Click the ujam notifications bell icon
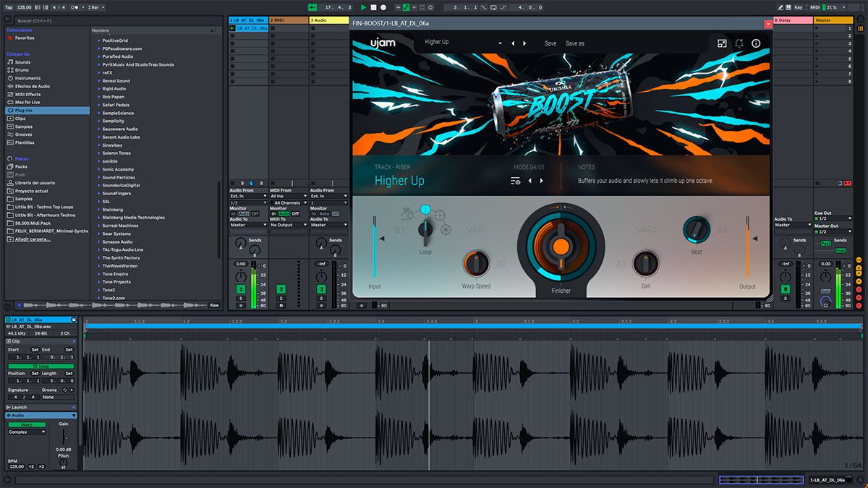Viewport: 868px width, 488px height. click(x=739, y=43)
